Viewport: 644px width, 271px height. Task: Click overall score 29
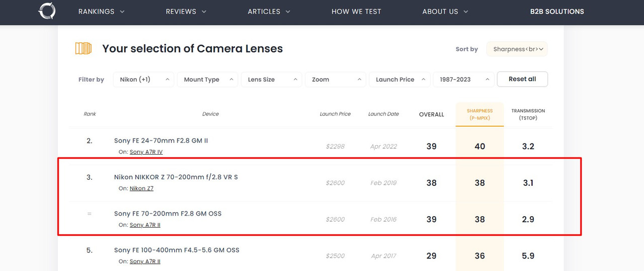[x=431, y=256]
